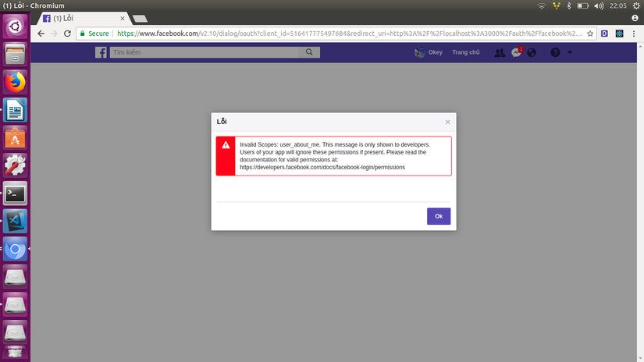Open System Settings gear-wrench icon
Image resolution: width=644 pixels, height=362 pixels.
click(x=15, y=165)
